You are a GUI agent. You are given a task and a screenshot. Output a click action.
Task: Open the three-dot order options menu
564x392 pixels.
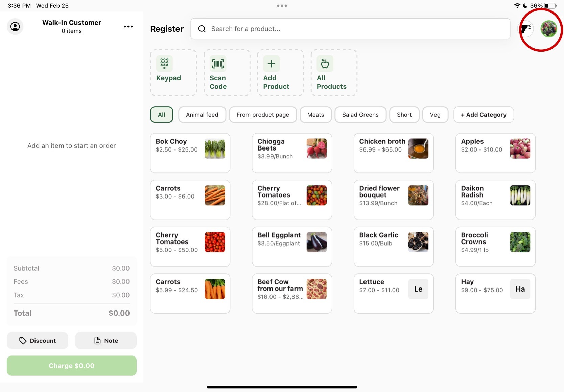click(128, 27)
